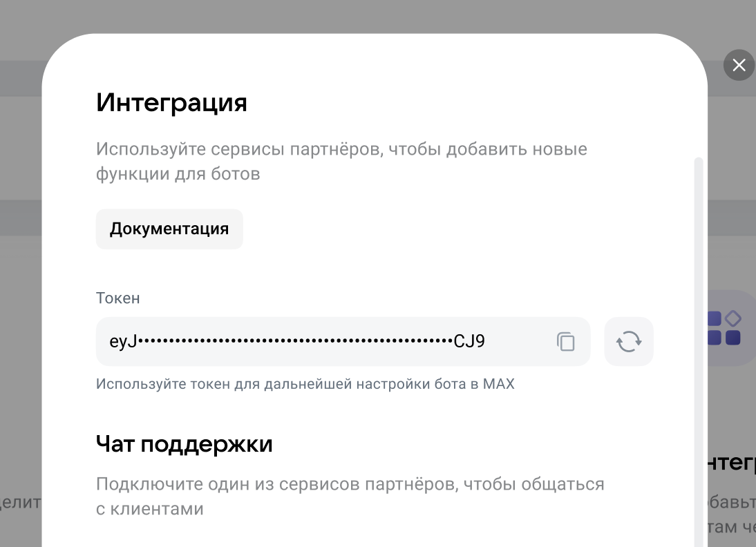Click the hint about configuring bot in MAX

click(305, 383)
